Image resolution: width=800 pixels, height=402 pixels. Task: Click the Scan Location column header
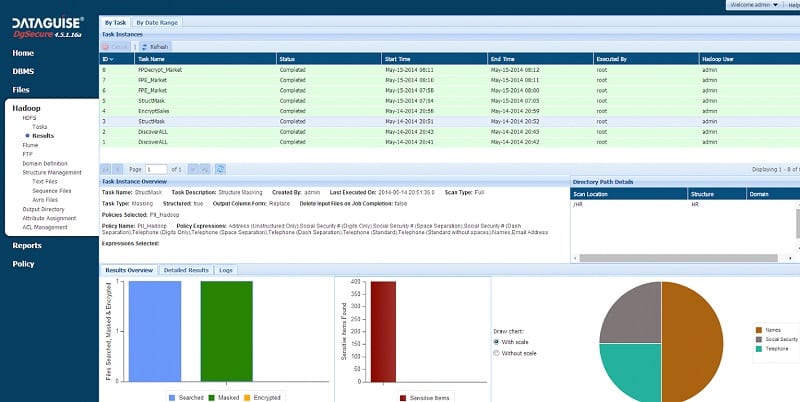pos(629,194)
